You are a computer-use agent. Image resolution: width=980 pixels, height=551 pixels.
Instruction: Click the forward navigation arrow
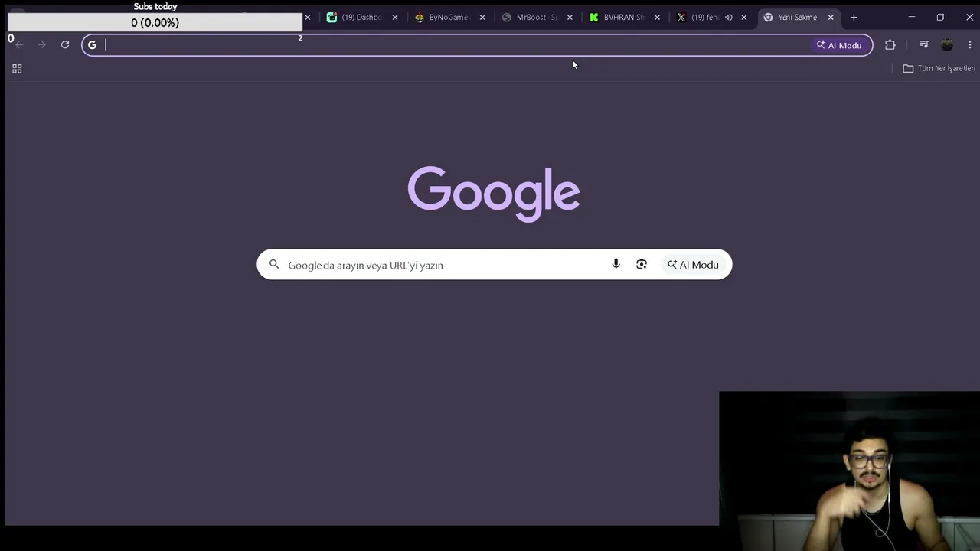pyautogui.click(x=42, y=45)
